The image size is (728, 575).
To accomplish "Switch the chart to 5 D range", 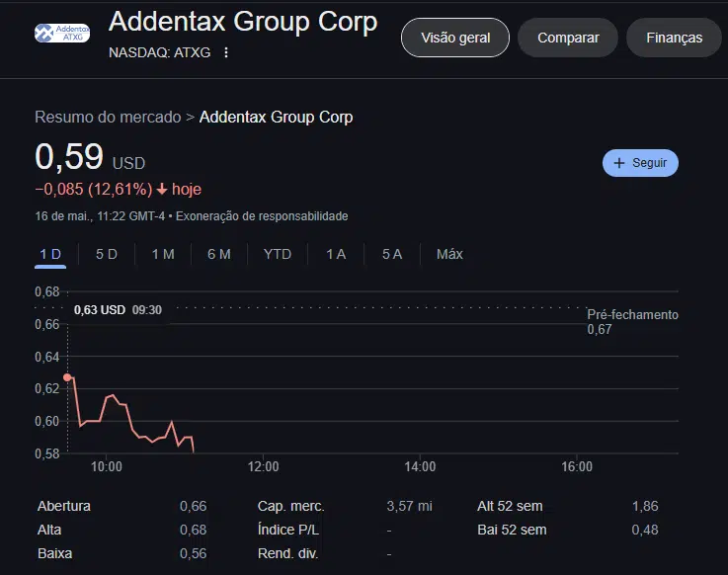I will tap(107, 254).
